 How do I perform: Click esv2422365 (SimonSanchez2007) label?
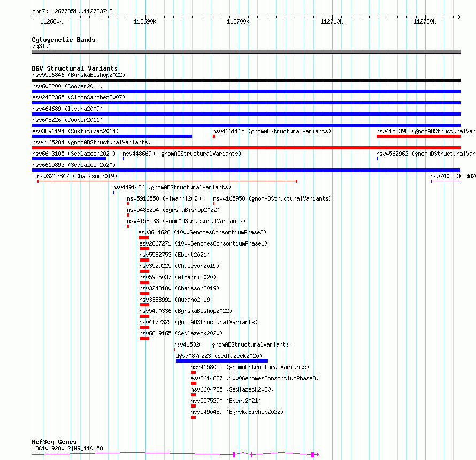point(79,97)
